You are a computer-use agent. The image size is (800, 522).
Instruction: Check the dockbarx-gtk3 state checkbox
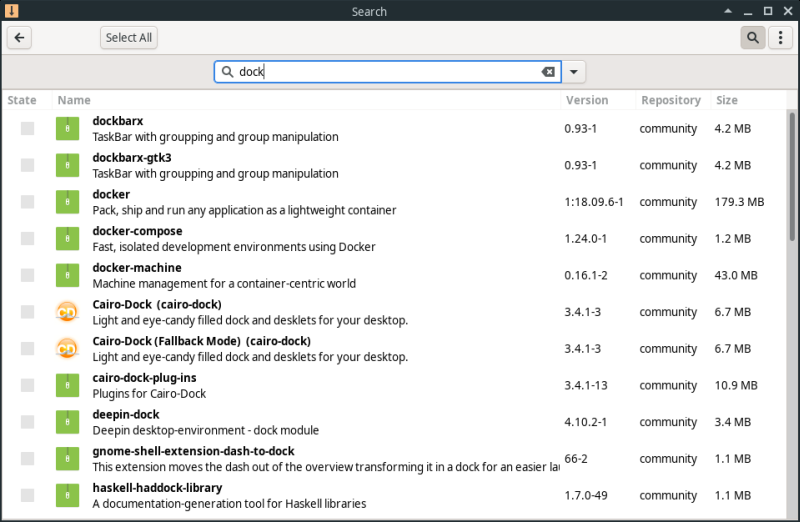coord(28,165)
